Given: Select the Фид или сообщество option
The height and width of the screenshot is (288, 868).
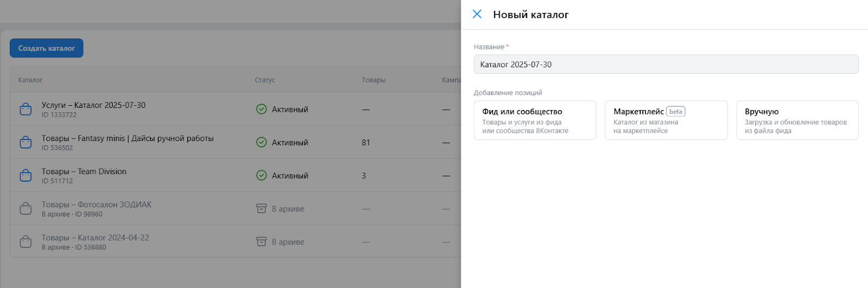Looking at the screenshot, I should [x=535, y=120].
